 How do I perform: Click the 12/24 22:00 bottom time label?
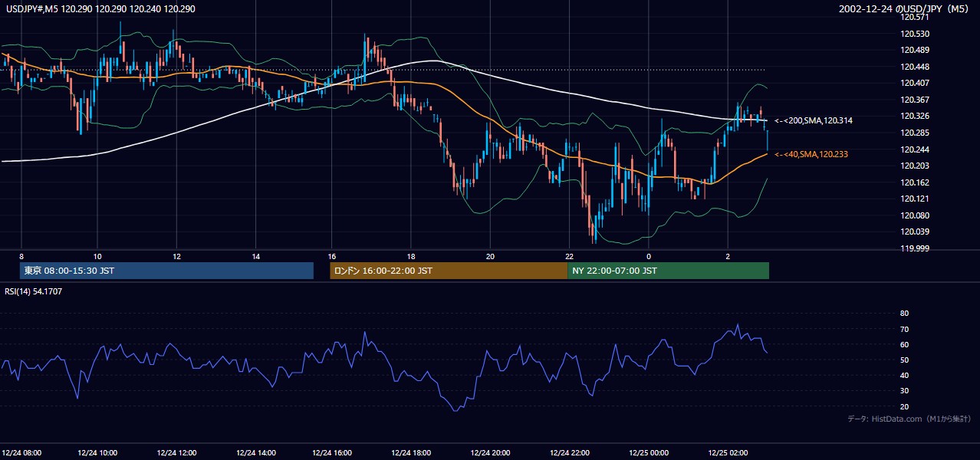pyautogui.click(x=570, y=453)
